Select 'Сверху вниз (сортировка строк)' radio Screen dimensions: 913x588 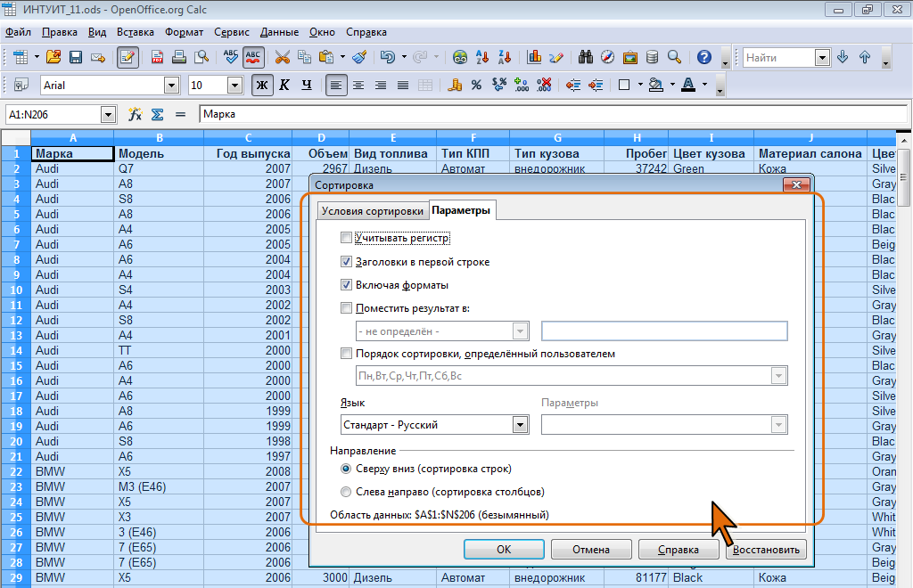346,469
